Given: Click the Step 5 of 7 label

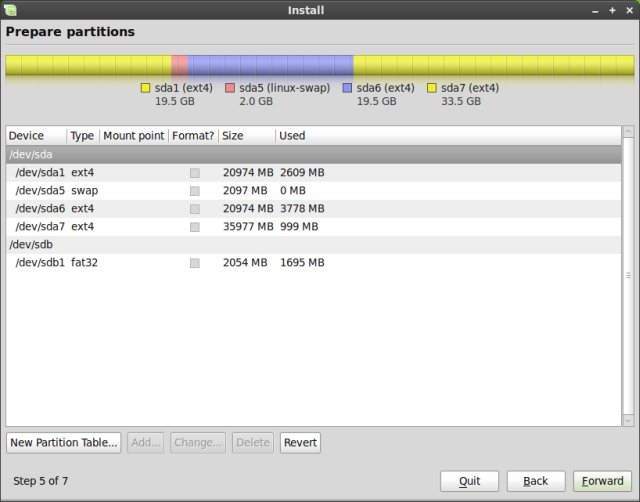Looking at the screenshot, I should coord(40,481).
